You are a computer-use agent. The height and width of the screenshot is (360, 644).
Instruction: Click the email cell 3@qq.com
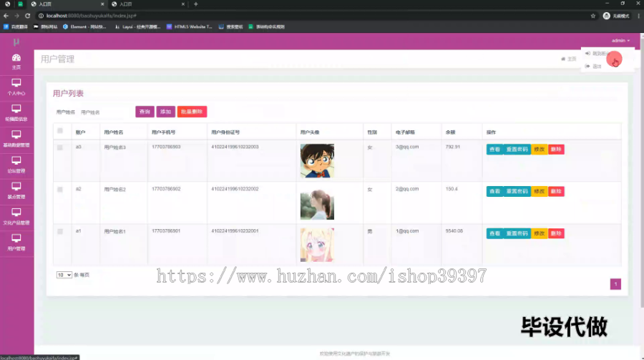pyautogui.click(x=407, y=147)
